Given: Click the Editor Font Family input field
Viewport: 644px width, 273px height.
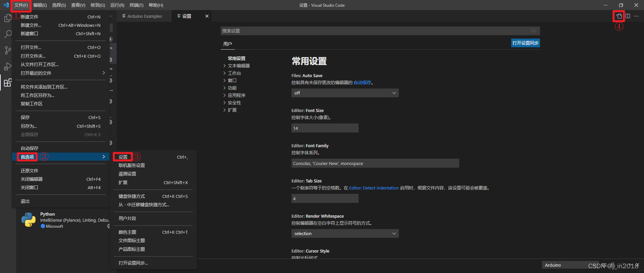Looking at the screenshot, I should point(375,163).
